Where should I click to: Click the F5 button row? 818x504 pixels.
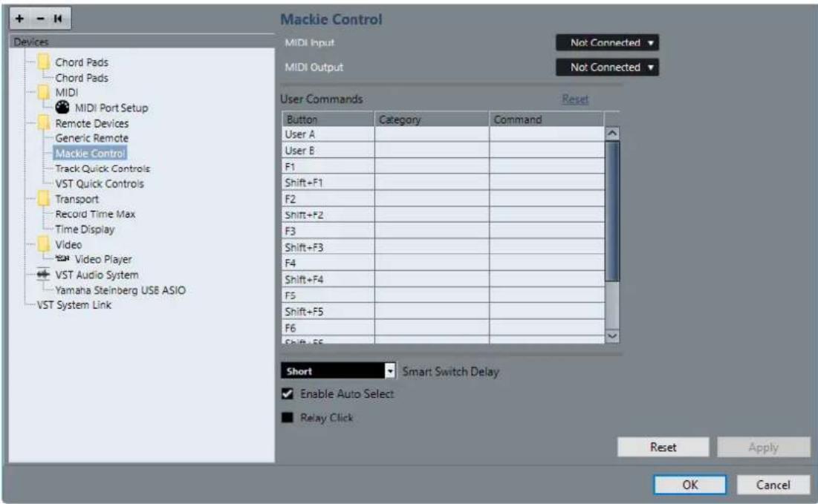[444, 295]
